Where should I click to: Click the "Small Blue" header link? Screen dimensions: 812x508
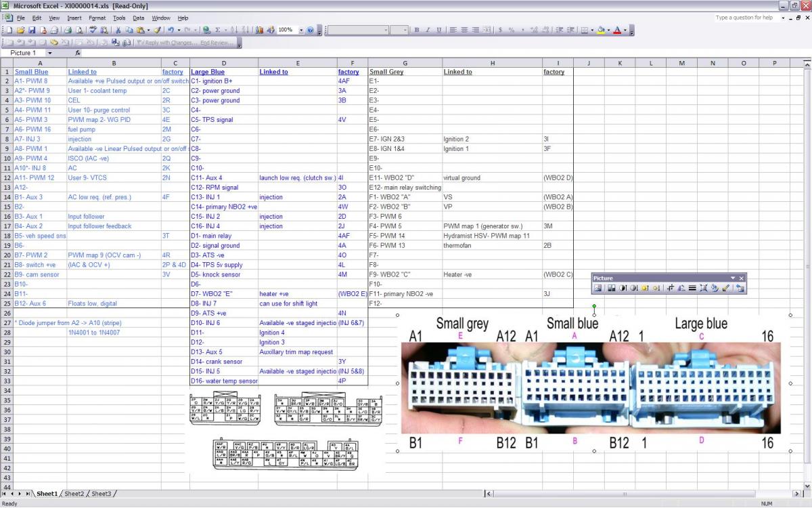(32, 72)
